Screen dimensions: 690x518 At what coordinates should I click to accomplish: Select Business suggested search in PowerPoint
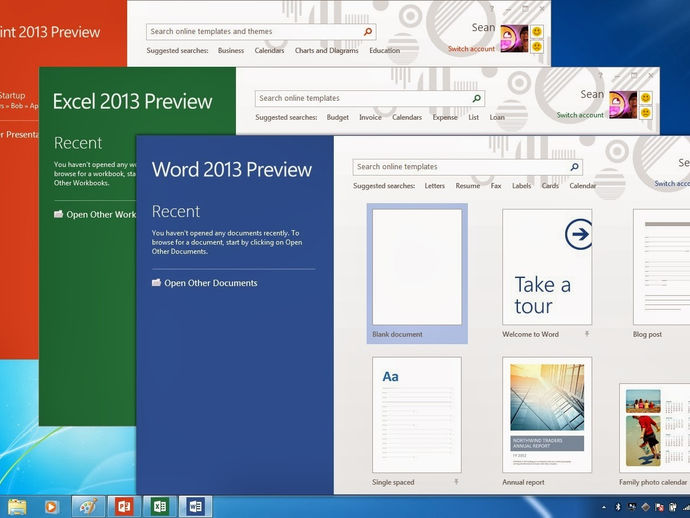pos(231,50)
